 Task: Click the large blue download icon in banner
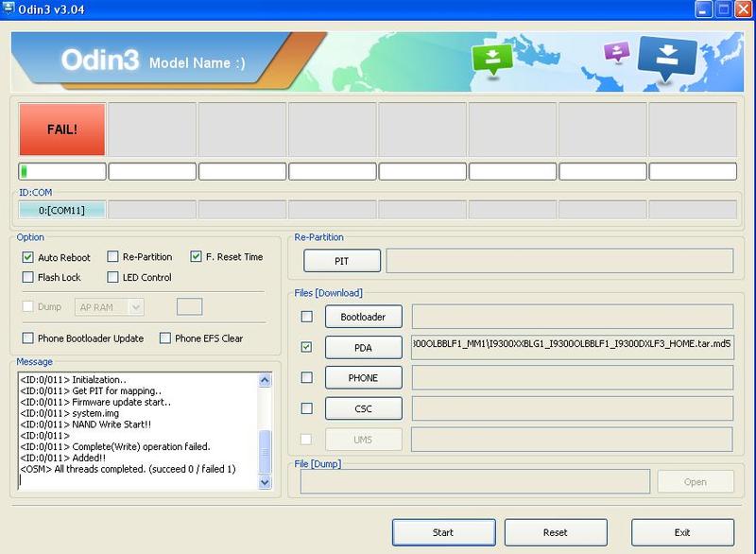(x=667, y=57)
